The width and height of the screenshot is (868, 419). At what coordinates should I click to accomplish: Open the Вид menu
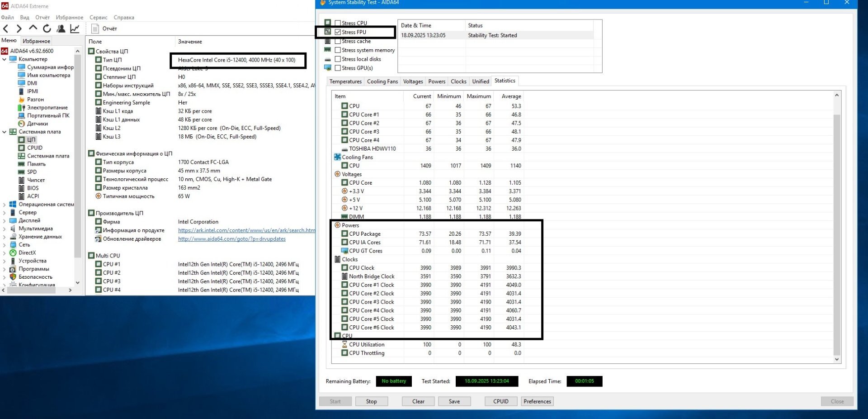[x=25, y=18]
